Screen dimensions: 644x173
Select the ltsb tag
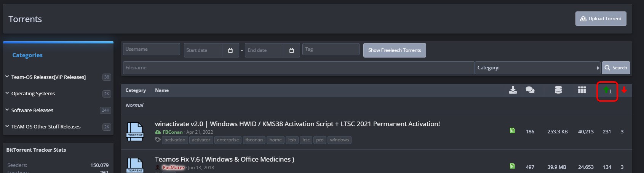(292, 140)
